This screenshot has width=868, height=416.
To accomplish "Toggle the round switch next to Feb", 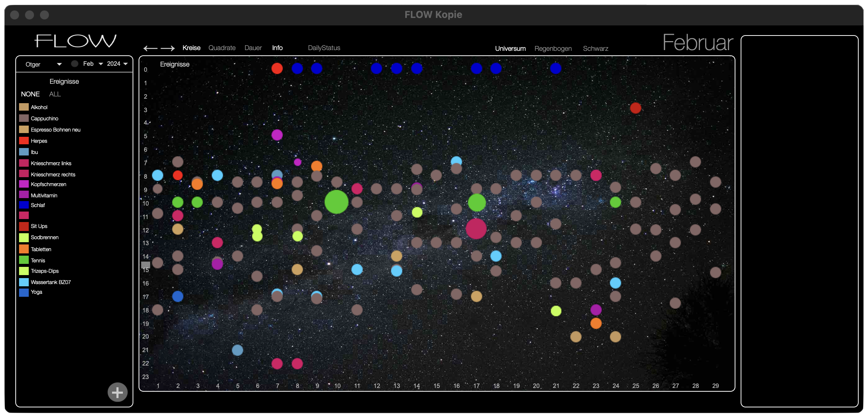I will click(x=75, y=64).
